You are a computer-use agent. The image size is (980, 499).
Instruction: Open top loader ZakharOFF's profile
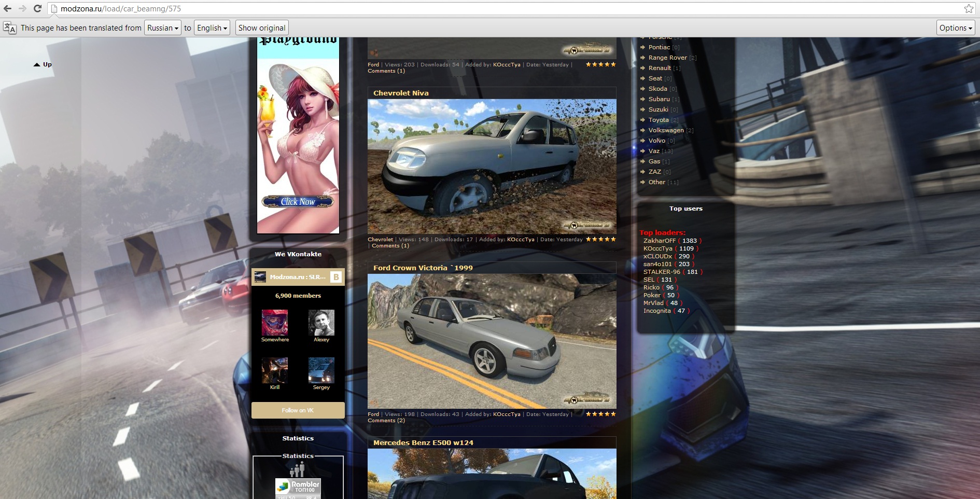point(660,241)
